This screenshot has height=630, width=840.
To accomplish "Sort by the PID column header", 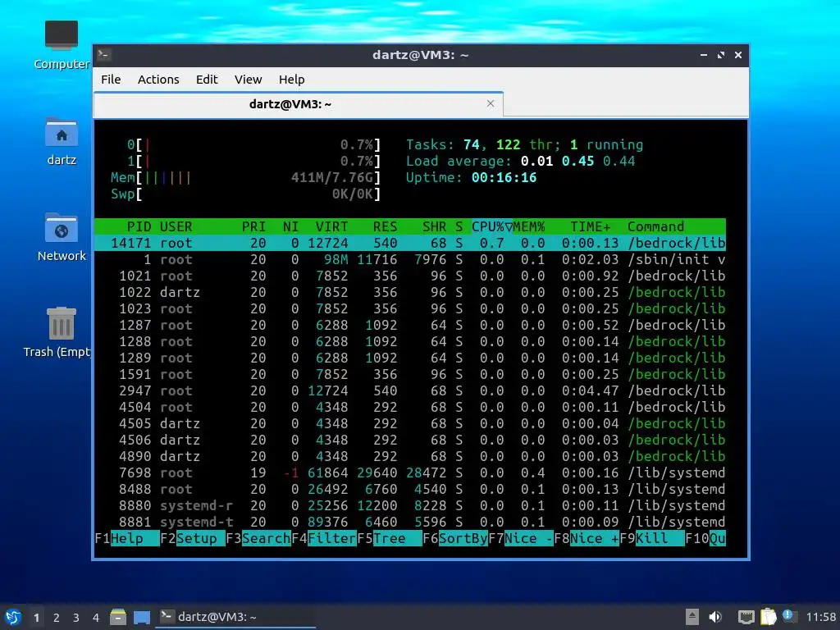I will coord(139,226).
